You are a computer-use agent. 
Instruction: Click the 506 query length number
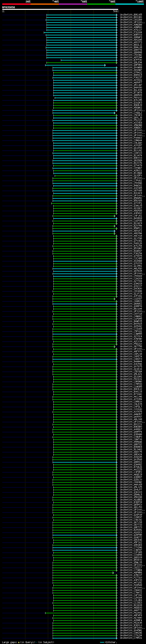pyautogui.click(x=115, y=11)
